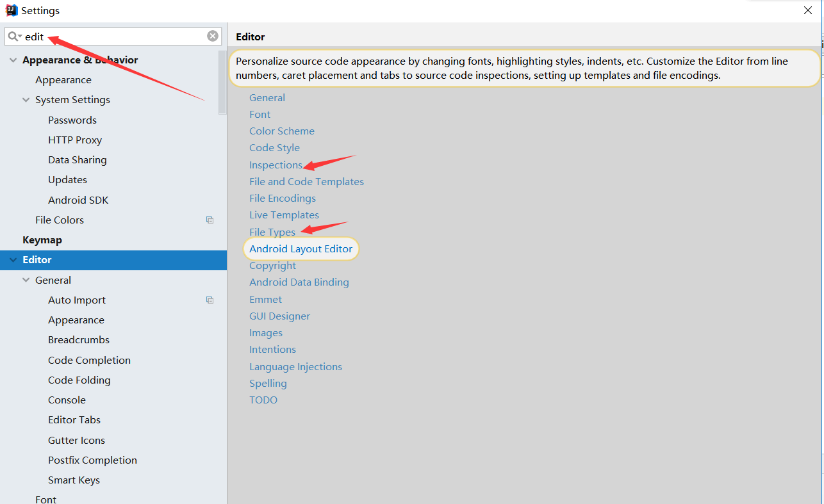The width and height of the screenshot is (824, 504).
Task: Open the Copyright link
Action: pos(272,266)
